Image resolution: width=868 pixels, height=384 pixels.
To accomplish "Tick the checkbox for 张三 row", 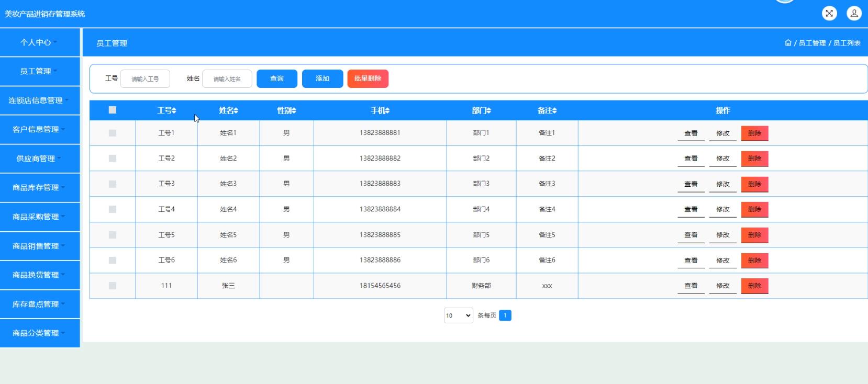I will click(x=113, y=286).
